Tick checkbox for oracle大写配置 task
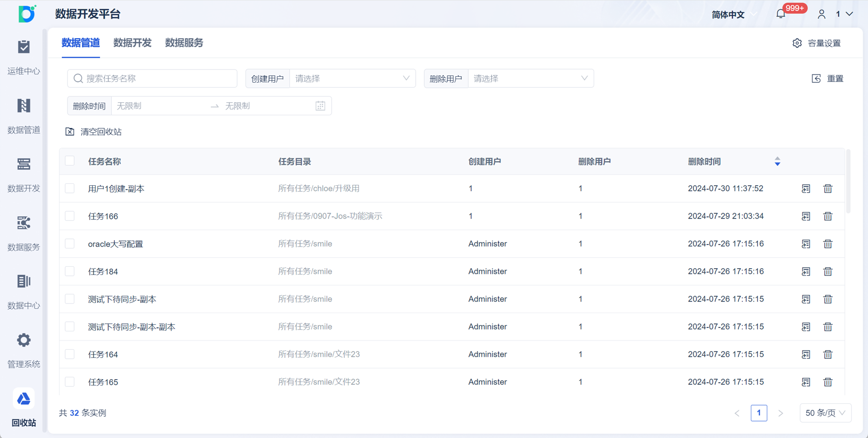Image resolution: width=868 pixels, height=438 pixels. pos(70,244)
